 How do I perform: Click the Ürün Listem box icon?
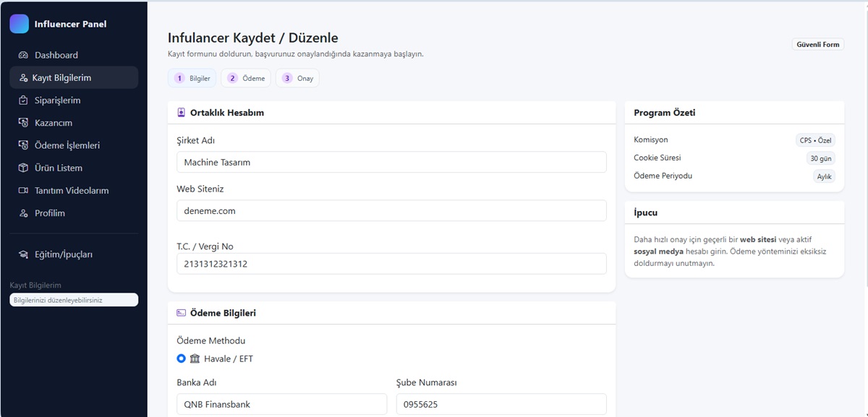click(x=23, y=168)
